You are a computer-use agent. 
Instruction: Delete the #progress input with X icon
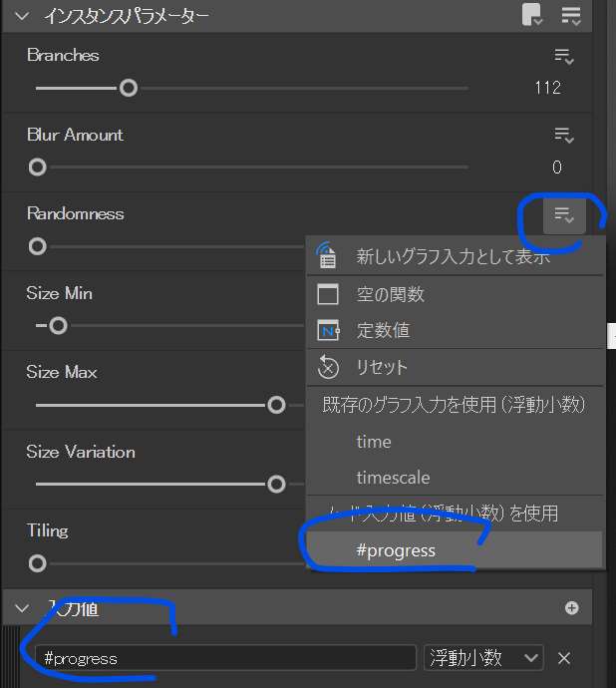pos(563,657)
